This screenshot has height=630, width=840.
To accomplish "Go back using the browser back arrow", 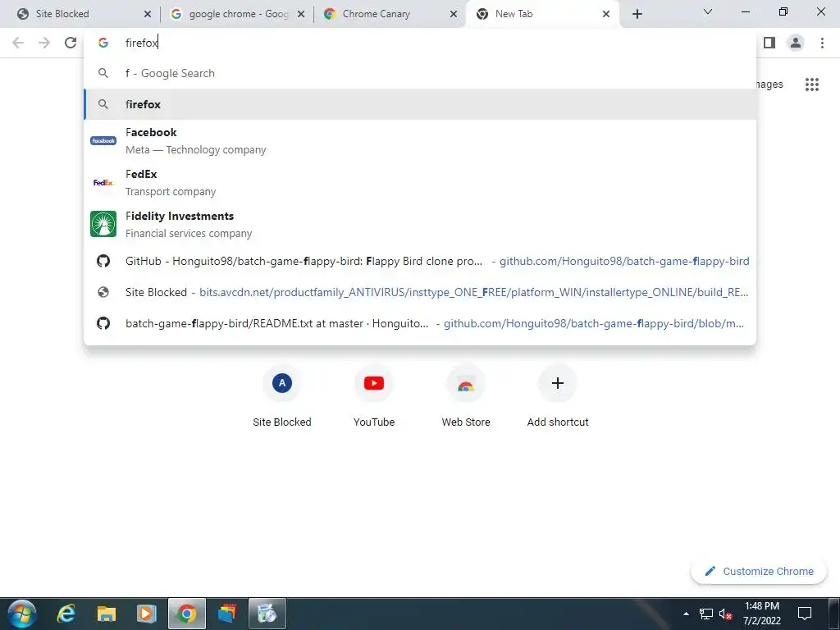I will pyautogui.click(x=18, y=43).
